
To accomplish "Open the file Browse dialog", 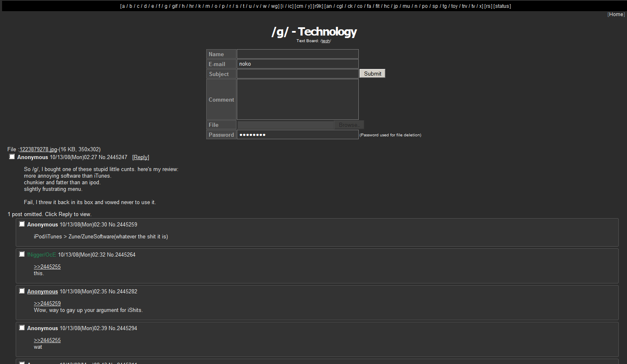I will coord(349,125).
